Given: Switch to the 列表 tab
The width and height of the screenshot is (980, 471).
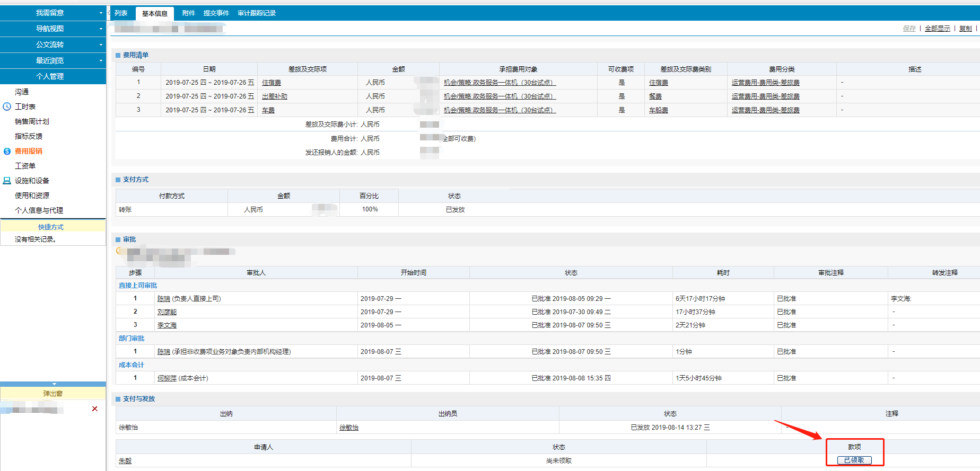Looking at the screenshot, I should [x=121, y=13].
